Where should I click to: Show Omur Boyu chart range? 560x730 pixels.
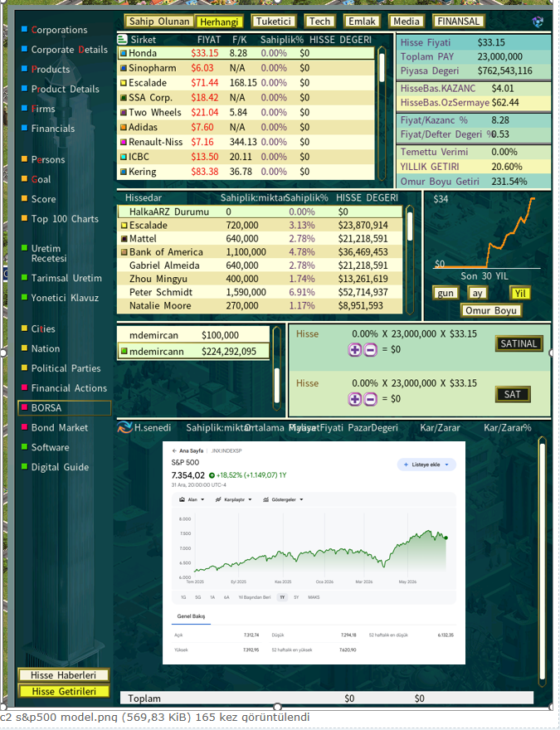pos(490,310)
